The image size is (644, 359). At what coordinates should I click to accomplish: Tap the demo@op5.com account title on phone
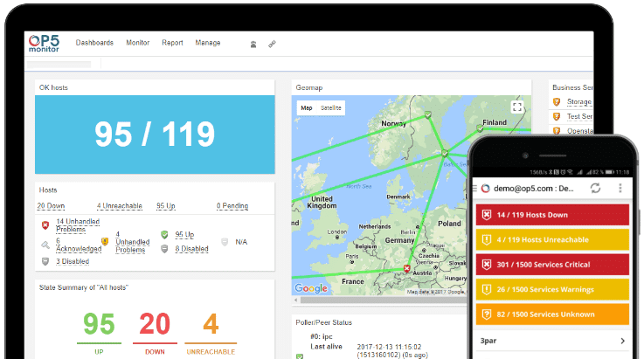[x=534, y=189]
